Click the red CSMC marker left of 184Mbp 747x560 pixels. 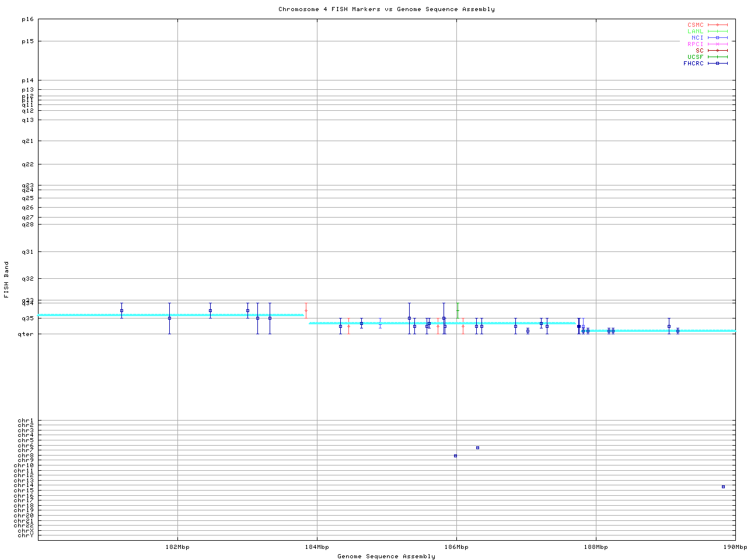(x=306, y=310)
